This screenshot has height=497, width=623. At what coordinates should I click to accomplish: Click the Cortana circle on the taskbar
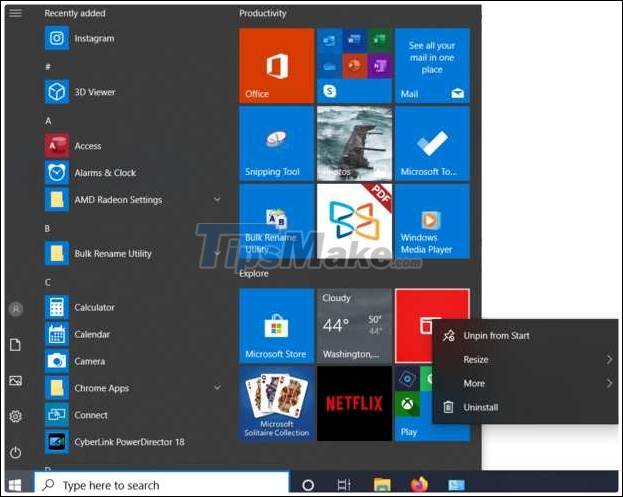point(308,485)
